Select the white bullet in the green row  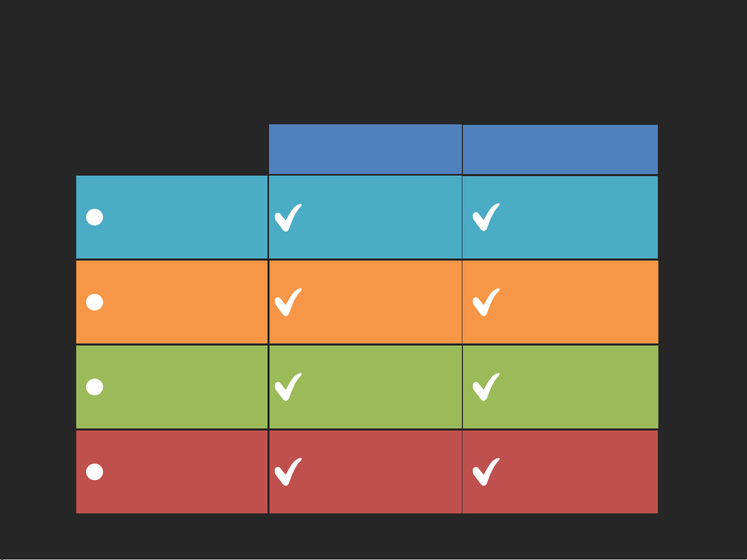click(x=94, y=387)
